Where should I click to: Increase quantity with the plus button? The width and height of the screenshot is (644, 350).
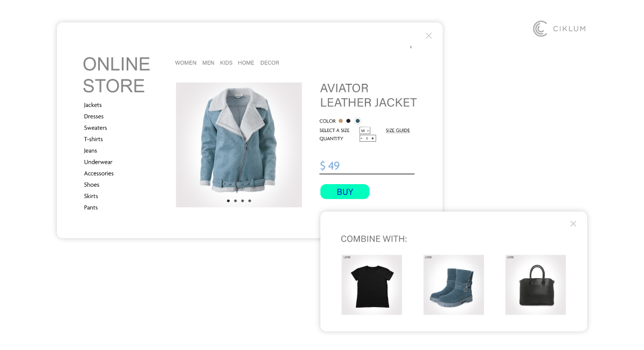[372, 138]
